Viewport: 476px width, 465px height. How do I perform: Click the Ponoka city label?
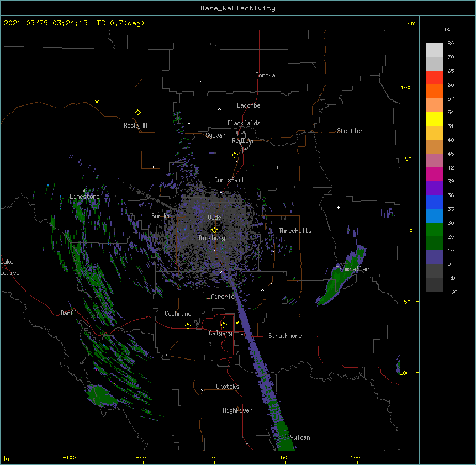pyautogui.click(x=265, y=75)
